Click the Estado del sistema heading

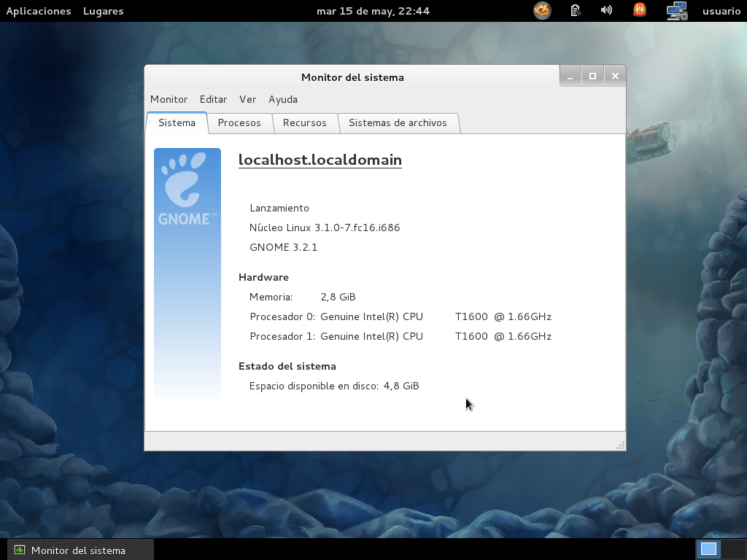287,366
